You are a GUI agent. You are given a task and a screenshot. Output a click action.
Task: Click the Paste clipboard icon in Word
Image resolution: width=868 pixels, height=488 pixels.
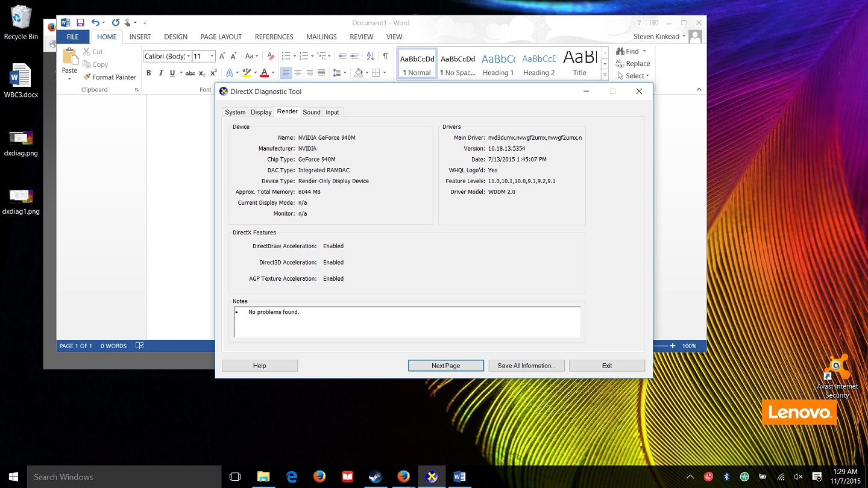pyautogui.click(x=70, y=57)
